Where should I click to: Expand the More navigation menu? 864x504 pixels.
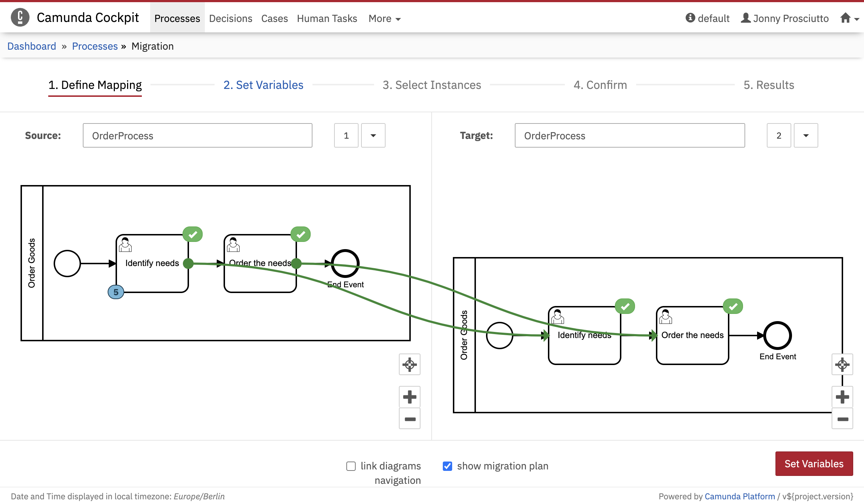384,18
